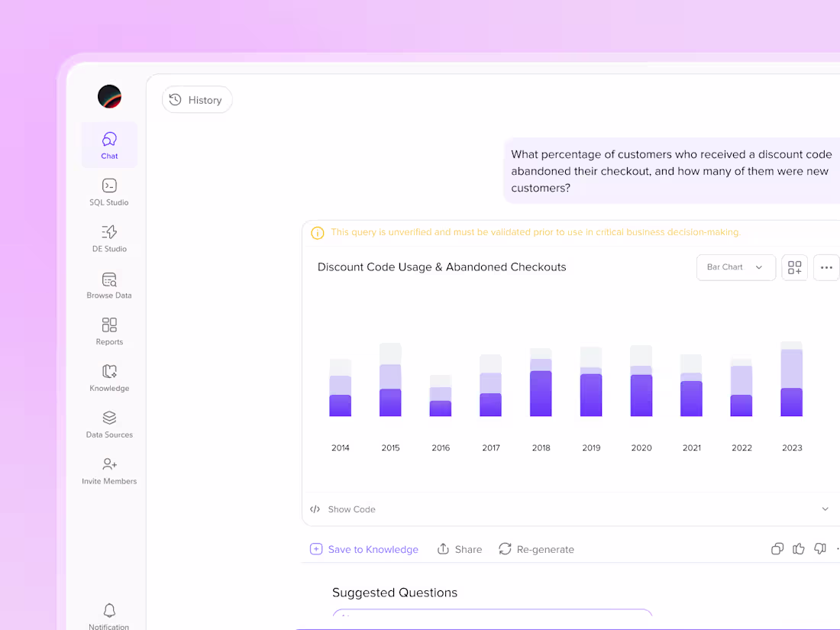Give a thumbs down to the response

coord(819,548)
